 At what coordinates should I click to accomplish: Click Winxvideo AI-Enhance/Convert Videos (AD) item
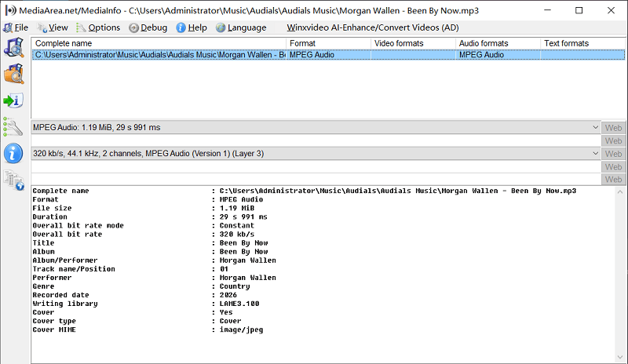click(x=372, y=27)
